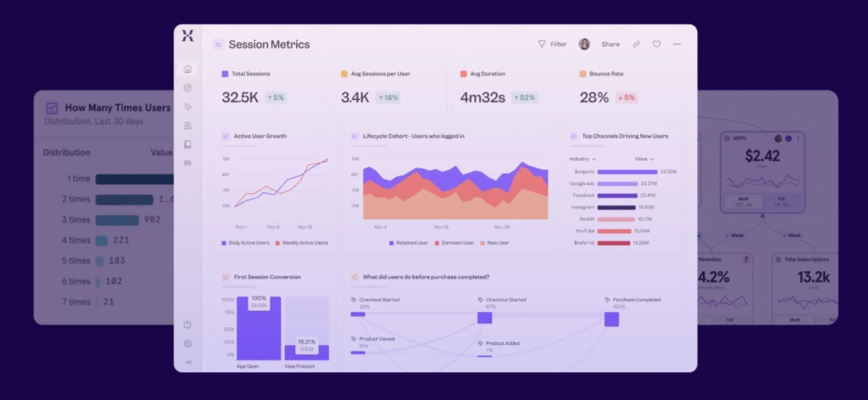Click '3 times' bar in distribution panel
868x400 pixels.
117,220
